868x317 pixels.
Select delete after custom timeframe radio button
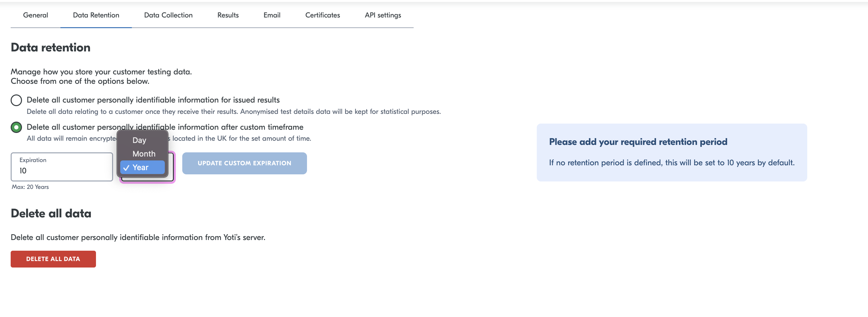[16, 127]
